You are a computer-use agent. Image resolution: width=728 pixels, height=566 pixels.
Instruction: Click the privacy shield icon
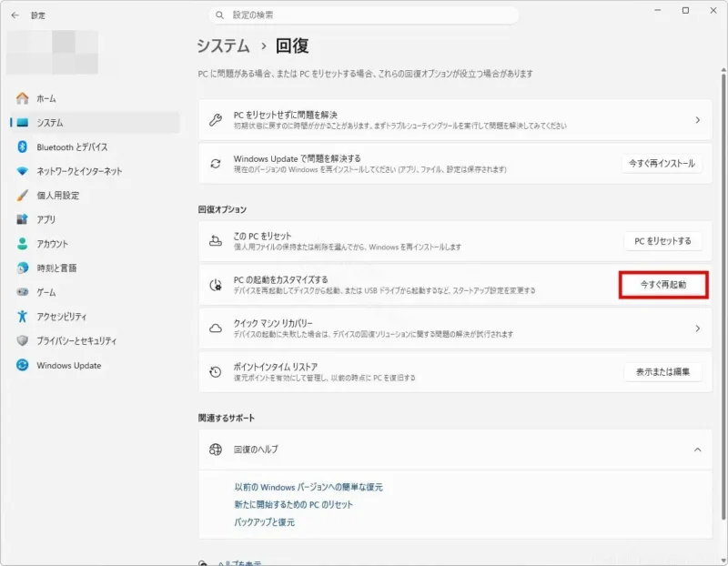pyautogui.click(x=22, y=340)
